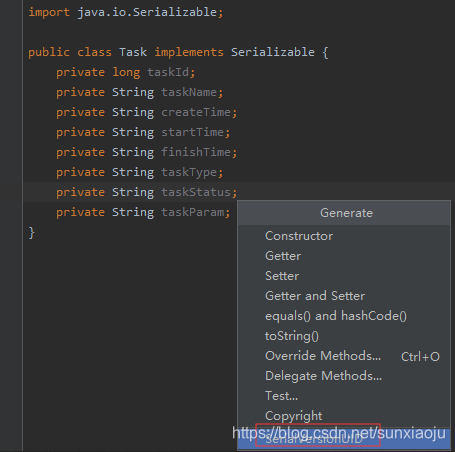Select toString() in Generate popup

pos(344,336)
